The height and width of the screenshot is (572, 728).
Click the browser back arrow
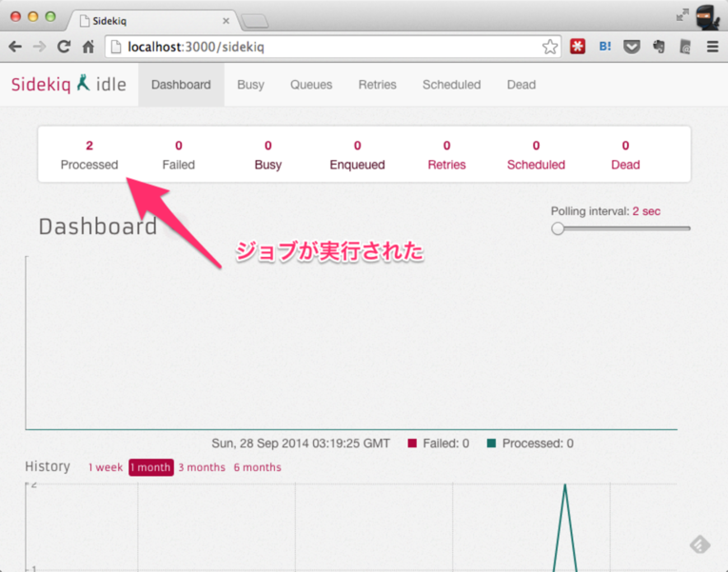tap(15, 47)
